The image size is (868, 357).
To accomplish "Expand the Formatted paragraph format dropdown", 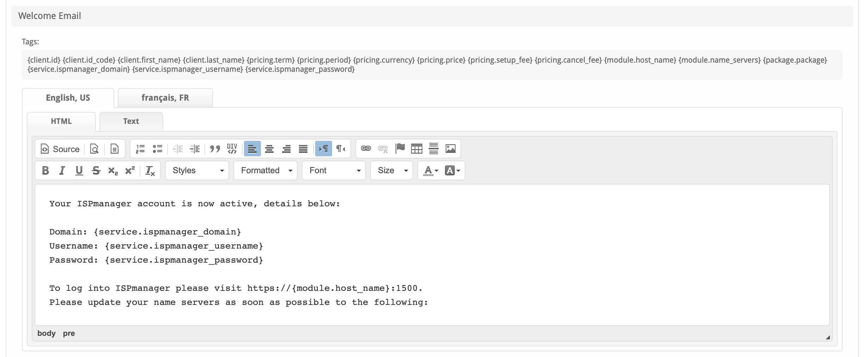I will [x=265, y=171].
